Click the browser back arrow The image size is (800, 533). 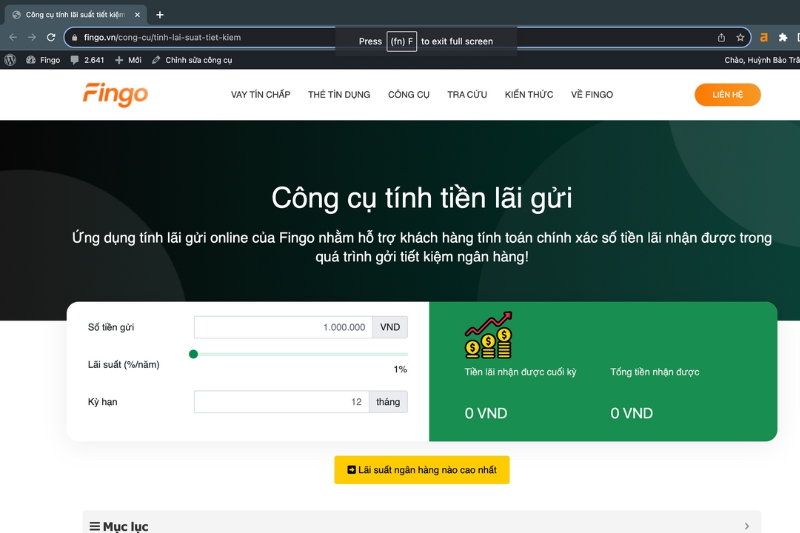click(x=13, y=37)
